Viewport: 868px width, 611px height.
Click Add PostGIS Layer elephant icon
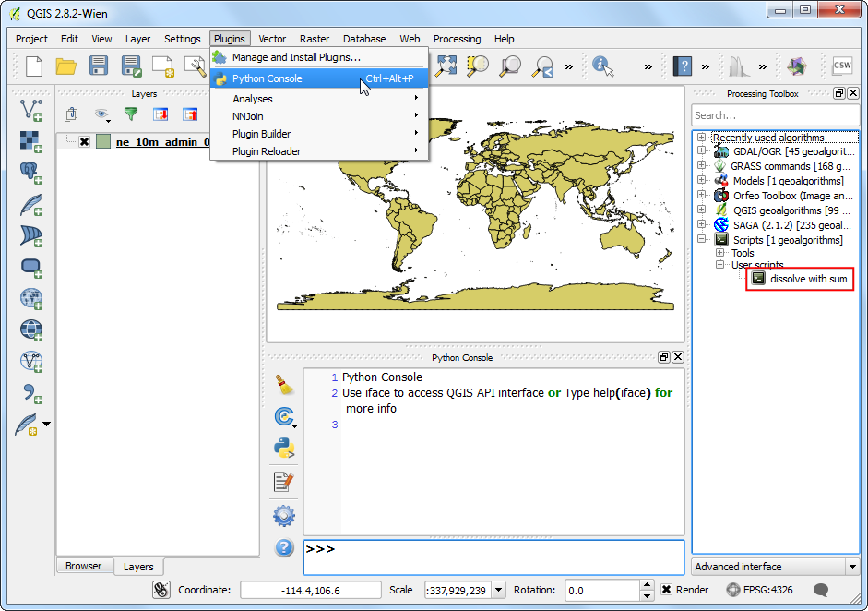pos(31,174)
